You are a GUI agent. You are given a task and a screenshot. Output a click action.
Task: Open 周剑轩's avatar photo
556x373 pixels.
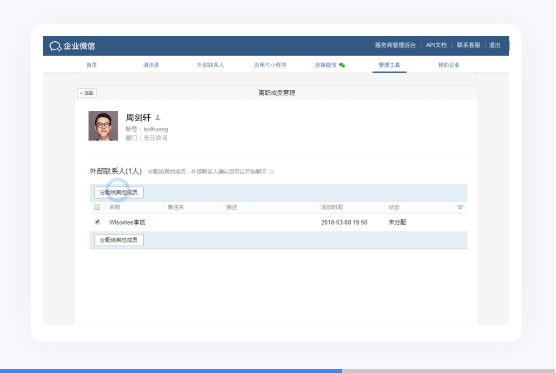coord(103,126)
